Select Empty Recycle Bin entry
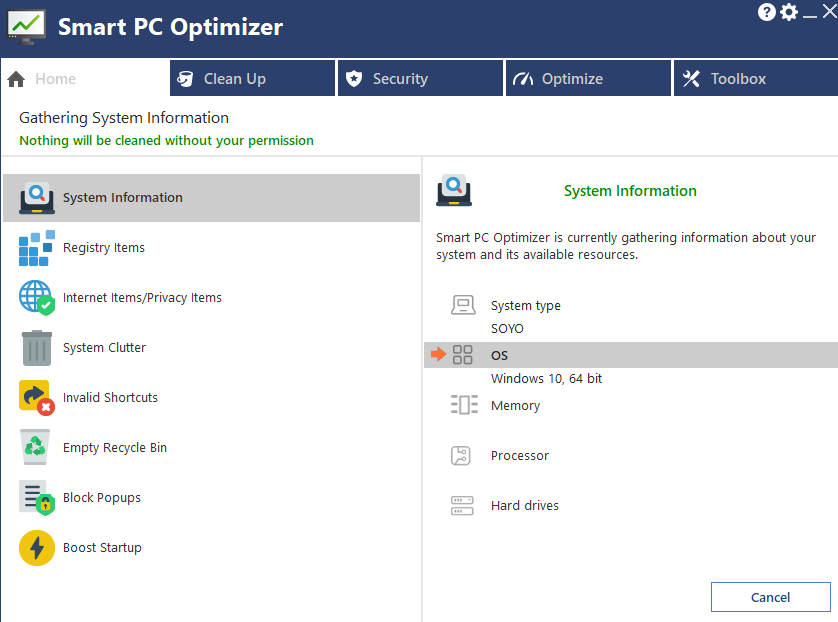 pos(212,447)
